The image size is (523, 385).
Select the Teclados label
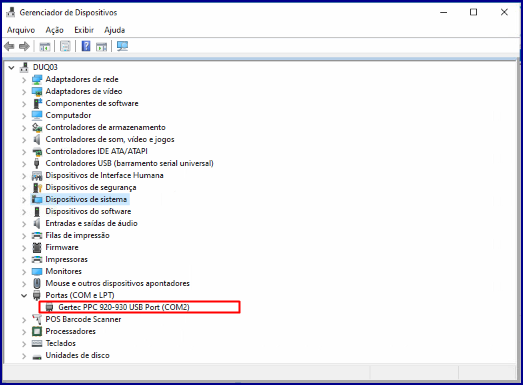click(x=60, y=344)
